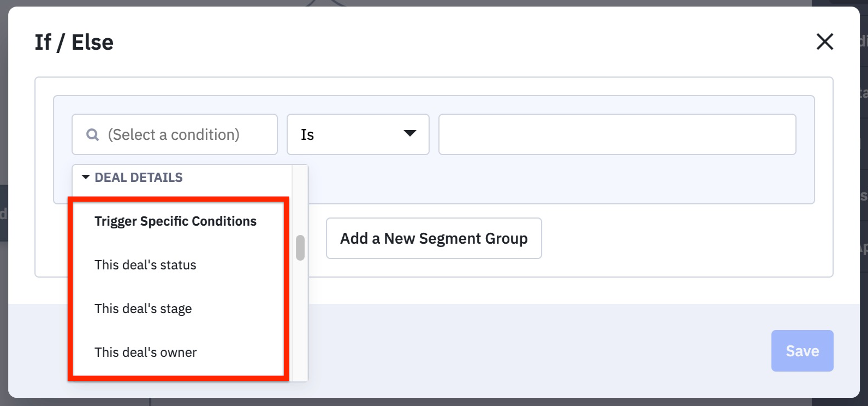Viewport: 868px width, 406px height.
Task: Click the "Trigger Specific Conditions" group label
Action: pyautogui.click(x=175, y=221)
